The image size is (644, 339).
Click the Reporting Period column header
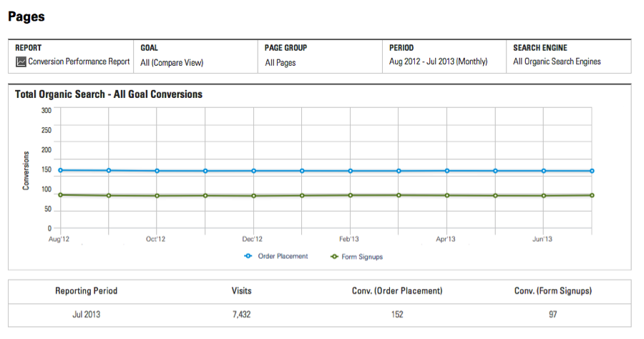(x=86, y=291)
